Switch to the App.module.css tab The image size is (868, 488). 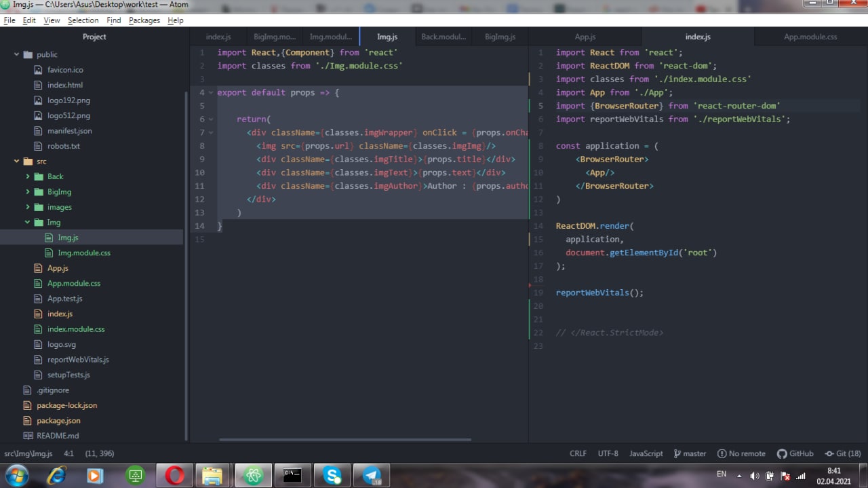point(810,37)
